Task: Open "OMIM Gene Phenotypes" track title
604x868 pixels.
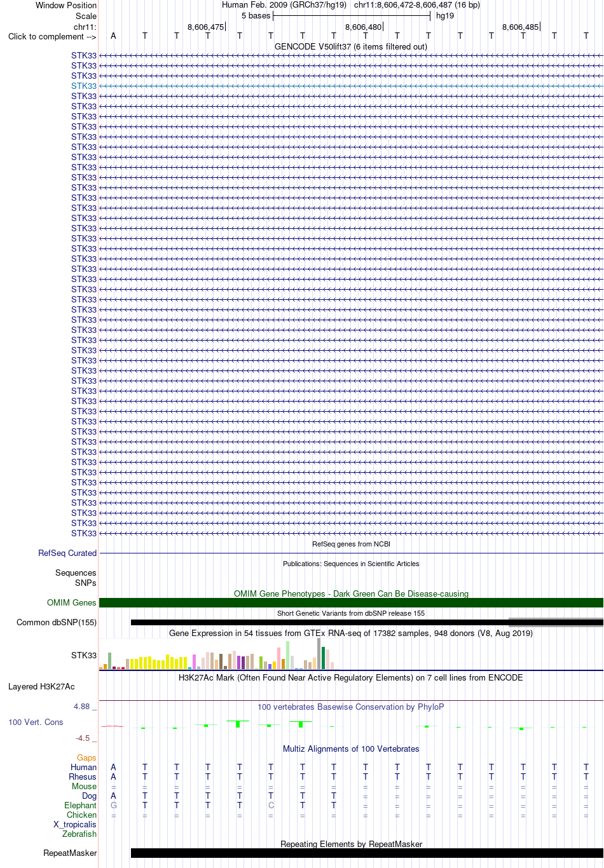Action: point(351,593)
